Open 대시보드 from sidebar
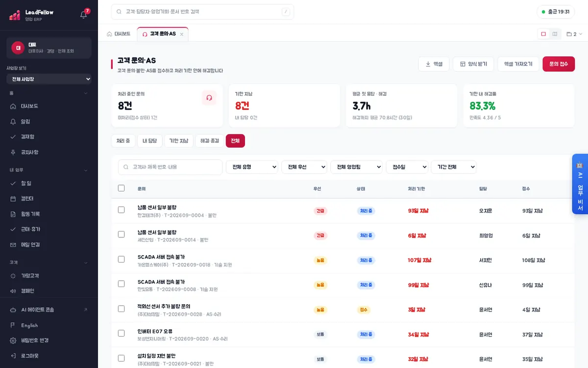This screenshot has width=588, height=368. point(49,106)
